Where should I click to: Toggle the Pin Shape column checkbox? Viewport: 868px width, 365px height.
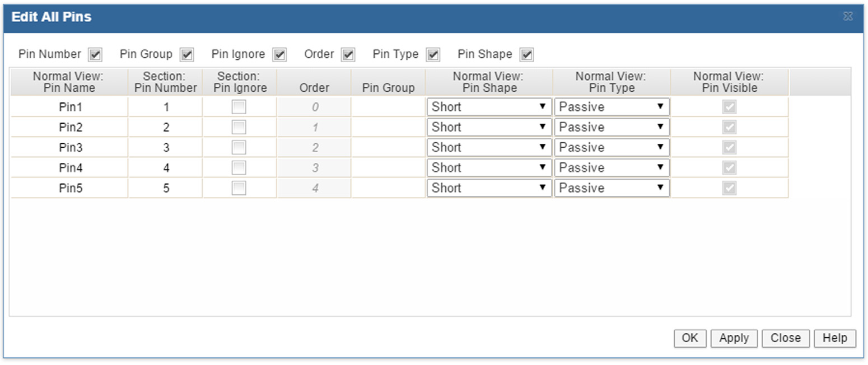[526, 55]
